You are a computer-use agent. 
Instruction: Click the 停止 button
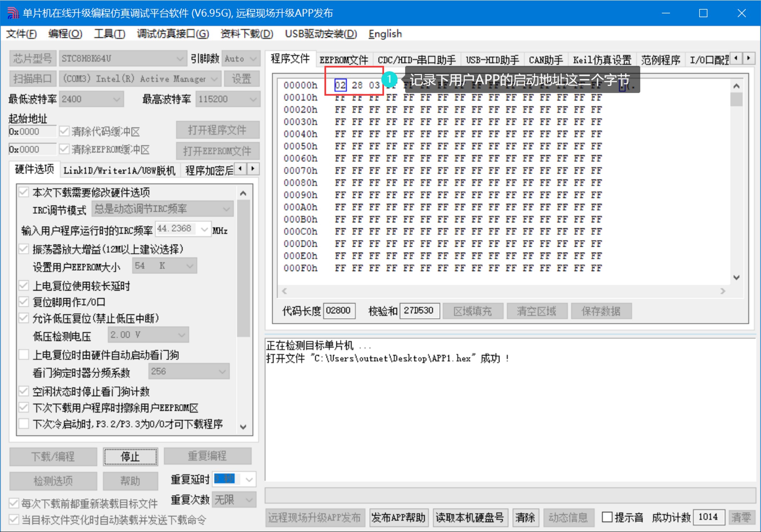[130, 457]
